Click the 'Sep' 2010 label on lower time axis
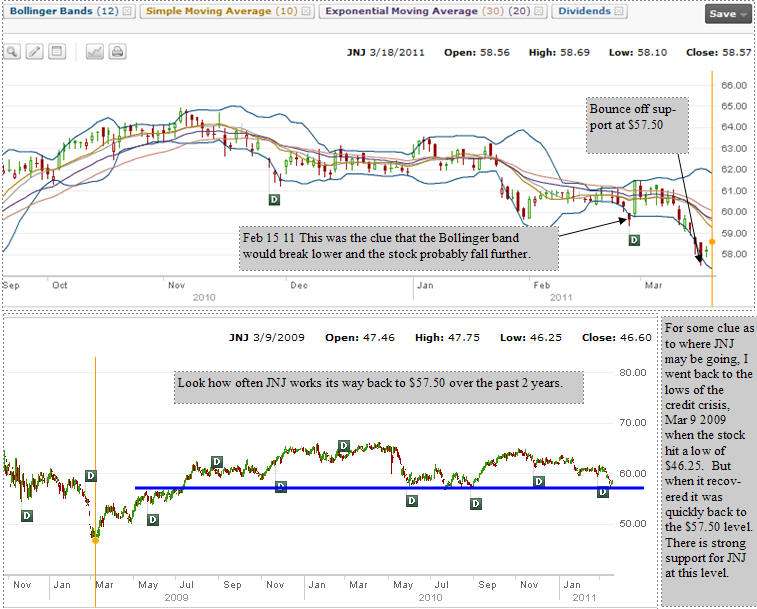 pos(488,585)
